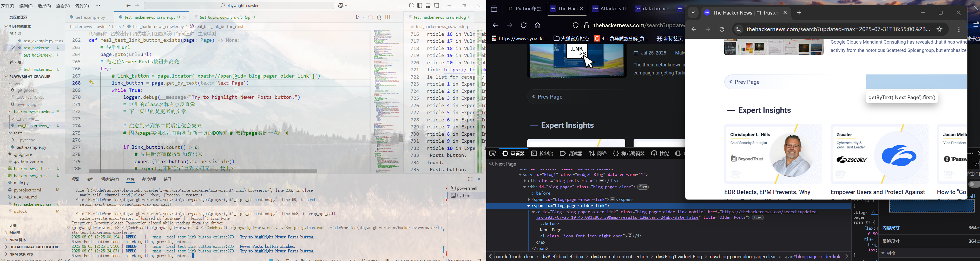Open the 样式编辑器 style editor tab in DevTools
The image size is (980, 261).
pos(629,154)
